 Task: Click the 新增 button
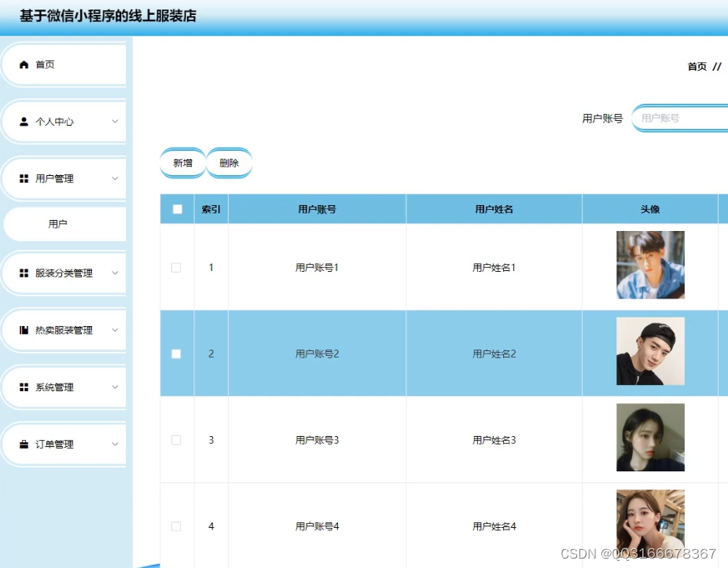tap(183, 163)
